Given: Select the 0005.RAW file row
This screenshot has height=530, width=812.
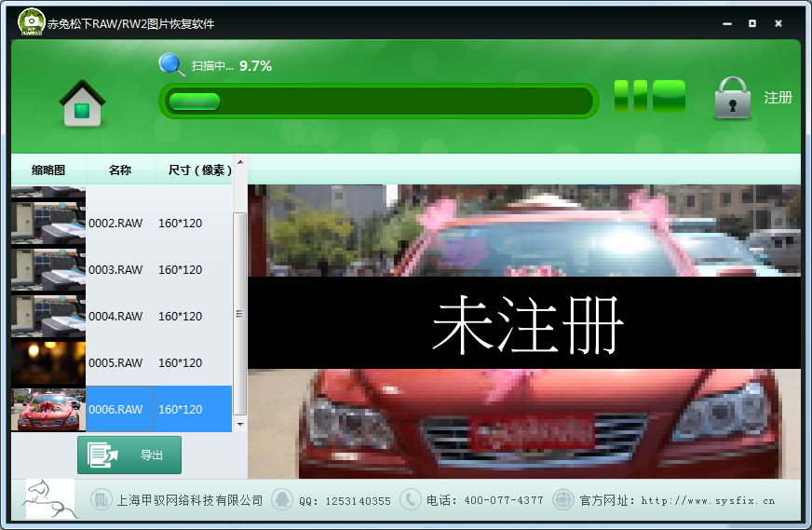Looking at the screenshot, I should click(121, 362).
